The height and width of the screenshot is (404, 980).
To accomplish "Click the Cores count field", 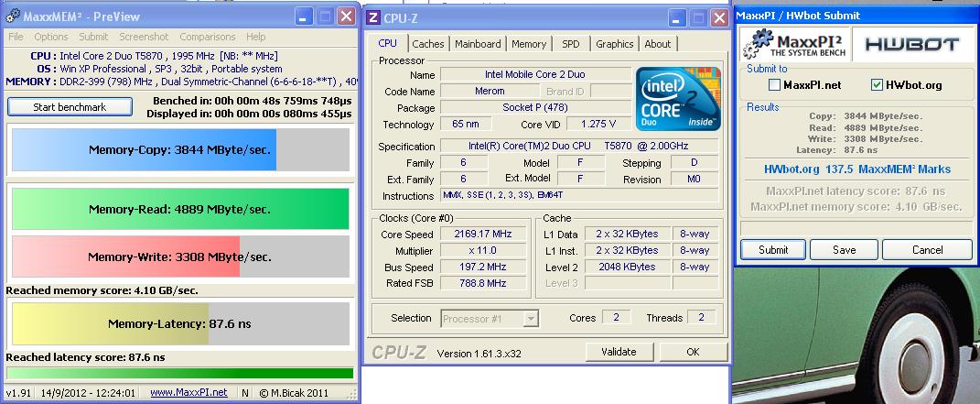I will (x=616, y=318).
